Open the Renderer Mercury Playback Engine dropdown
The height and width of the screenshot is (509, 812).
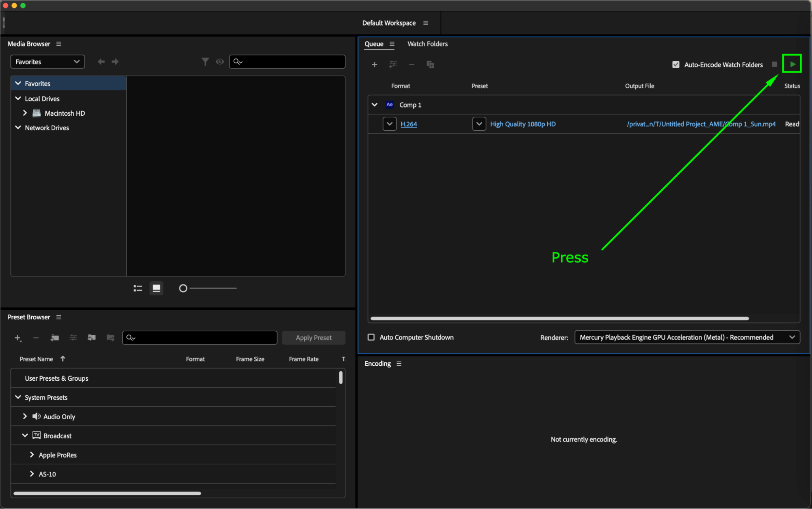[687, 337]
